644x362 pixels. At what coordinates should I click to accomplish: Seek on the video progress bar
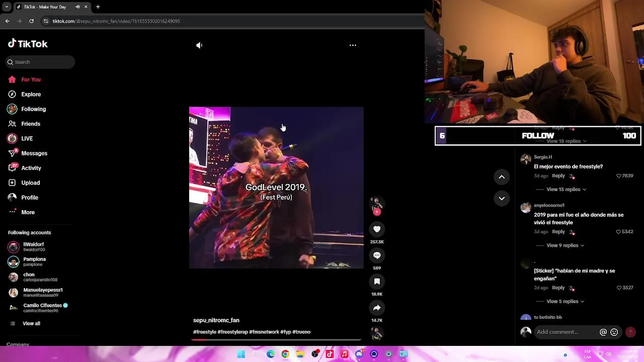(276, 339)
